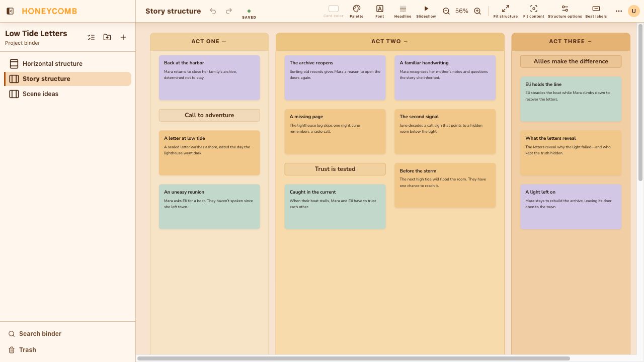This screenshot has height=362, width=644.
Task: Open the Act Three column menu
Action: coord(590,41)
